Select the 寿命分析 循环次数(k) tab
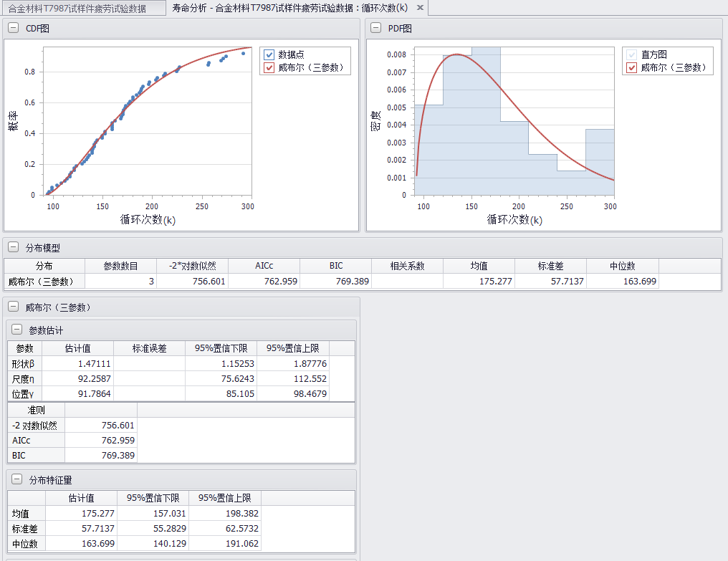Viewport: 728px width, 561px height. pyautogui.click(x=289, y=8)
